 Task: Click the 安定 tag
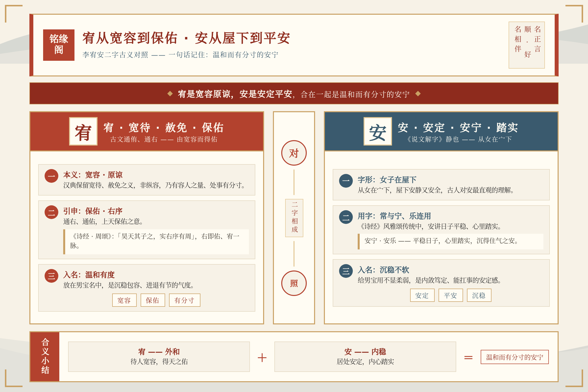pos(422,295)
